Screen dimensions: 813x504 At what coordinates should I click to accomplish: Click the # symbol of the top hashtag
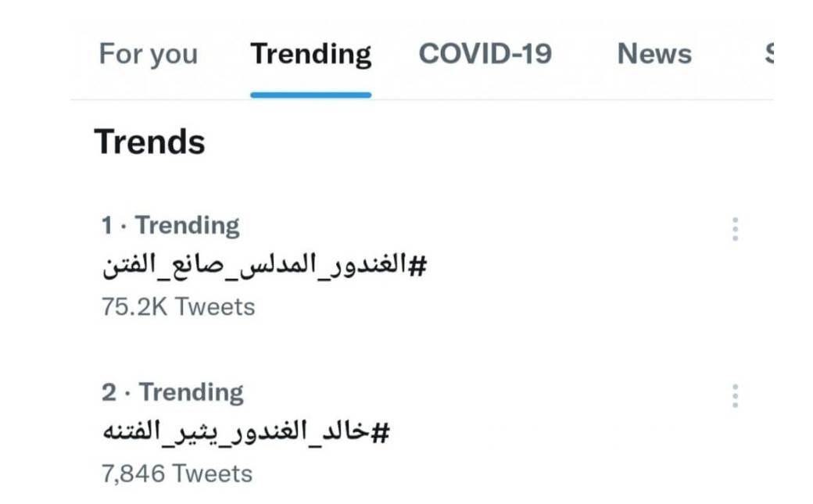point(418,266)
